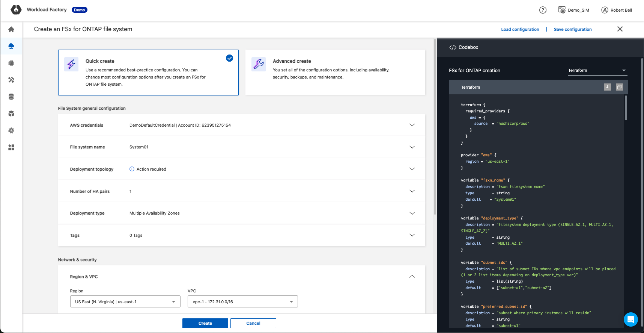
Task: Copy the Terraform code to clipboard
Action: pyautogui.click(x=619, y=87)
